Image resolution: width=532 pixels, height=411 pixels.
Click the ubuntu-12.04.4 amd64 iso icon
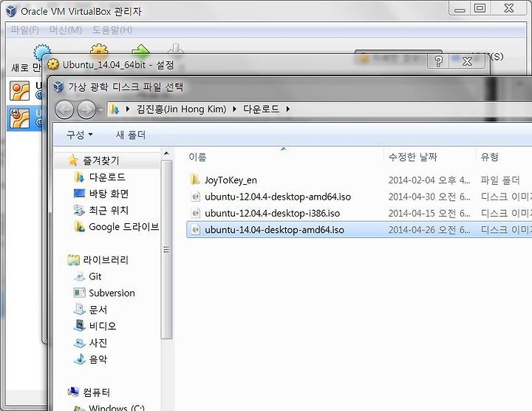click(x=195, y=197)
